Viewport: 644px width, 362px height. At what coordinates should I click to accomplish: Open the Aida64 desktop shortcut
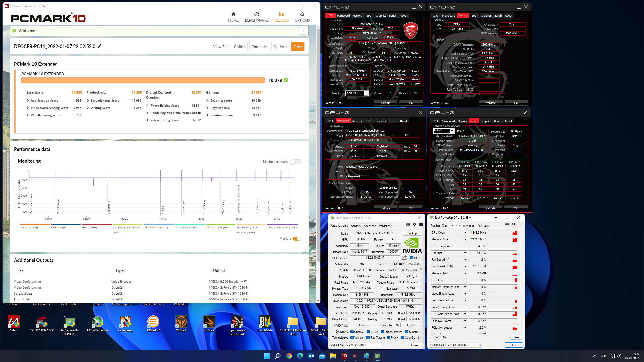point(14,324)
